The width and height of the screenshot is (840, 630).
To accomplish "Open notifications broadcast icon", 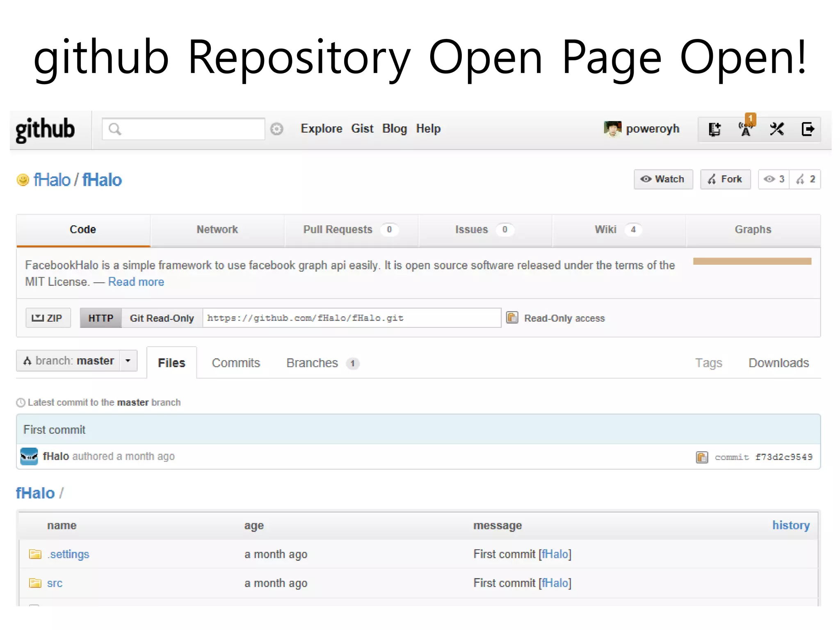I will click(746, 129).
